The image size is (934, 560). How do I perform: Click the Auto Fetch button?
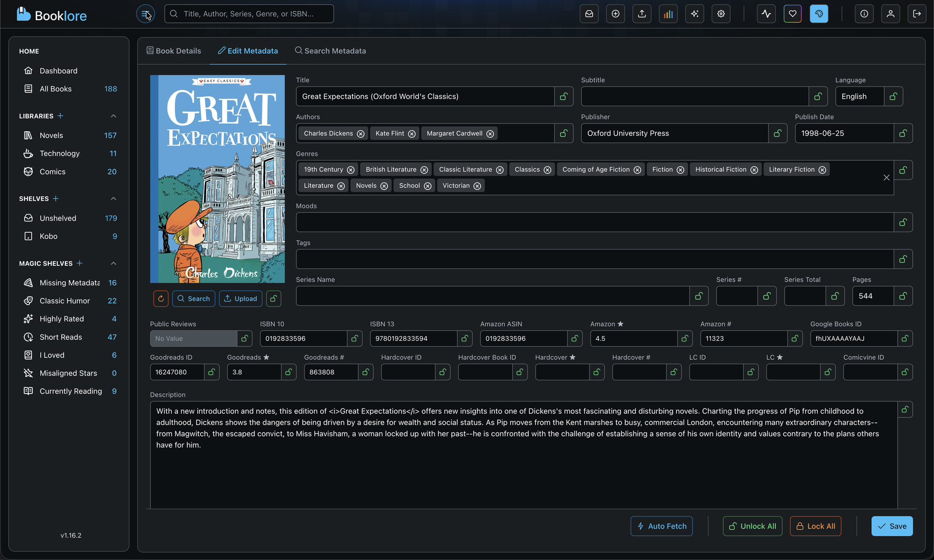pyautogui.click(x=662, y=526)
